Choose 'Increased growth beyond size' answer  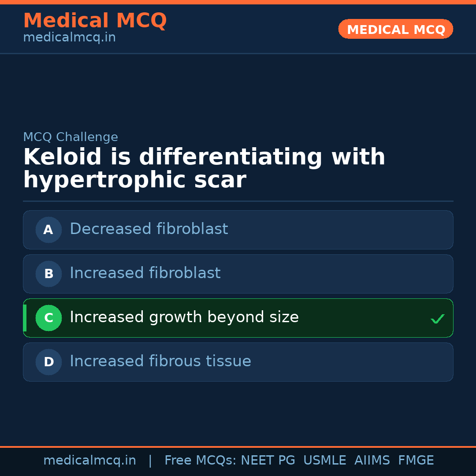coord(184,317)
